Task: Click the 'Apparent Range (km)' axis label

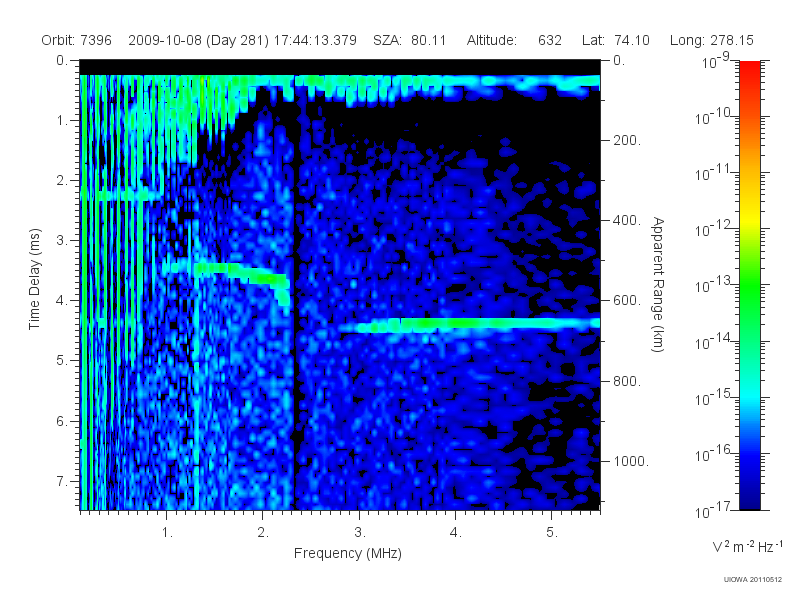Action: 658,284
